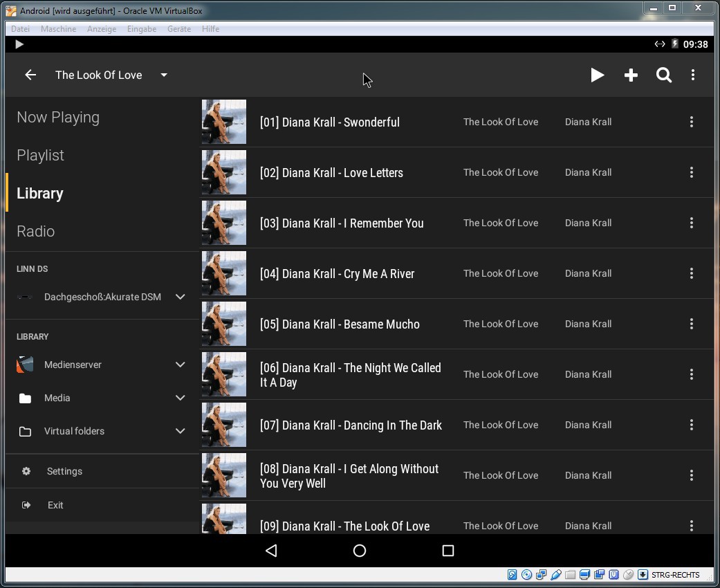Open the top toolbar overflow menu
720x588 pixels.
(x=693, y=75)
